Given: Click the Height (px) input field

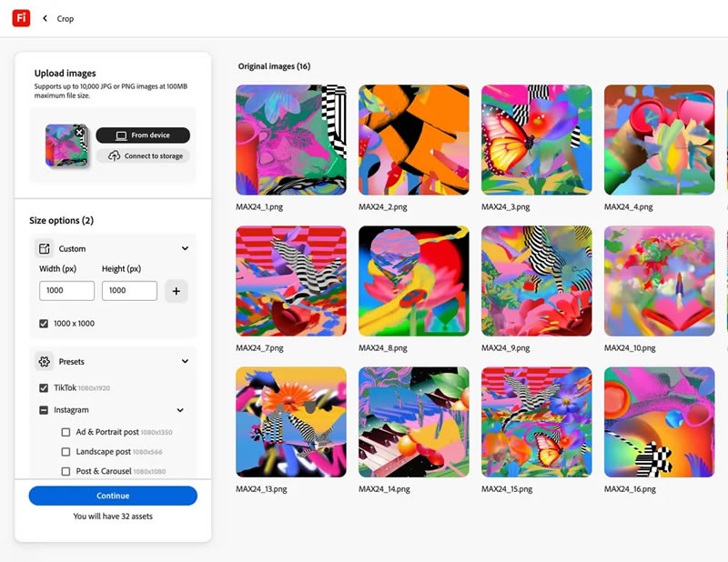Looking at the screenshot, I should pos(129,291).
